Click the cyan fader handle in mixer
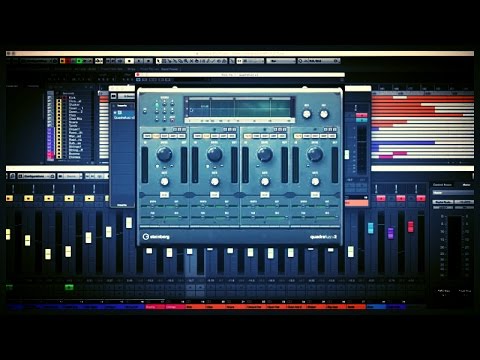 click(x=371, y=228)
